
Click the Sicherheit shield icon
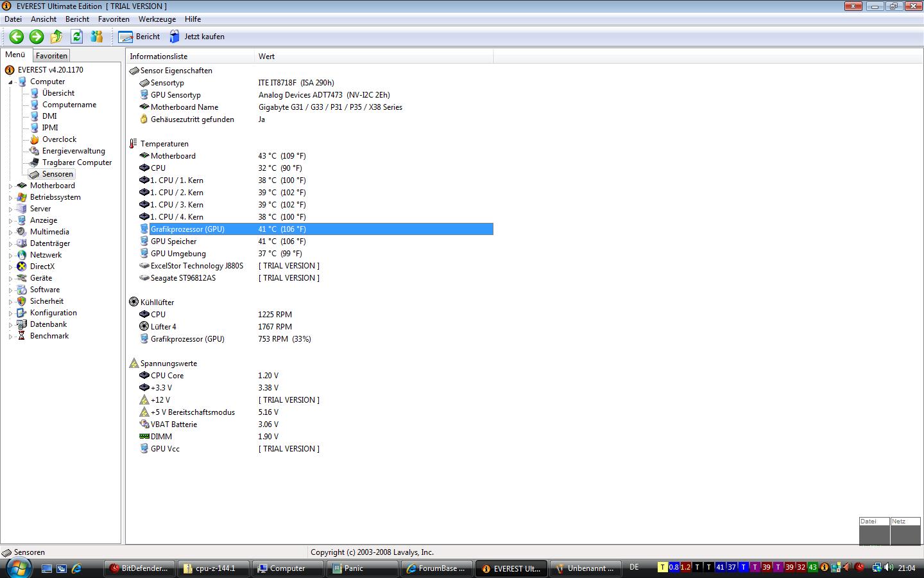coord(22,301)
